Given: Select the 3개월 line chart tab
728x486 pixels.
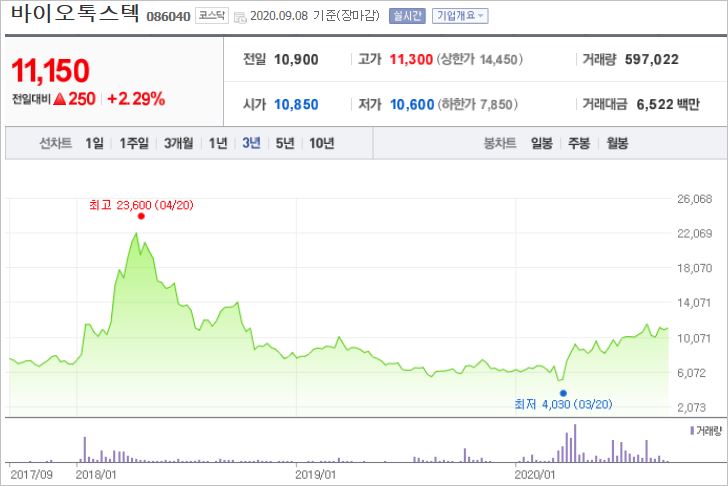Looking at the screenshot, I should (178, 143).
